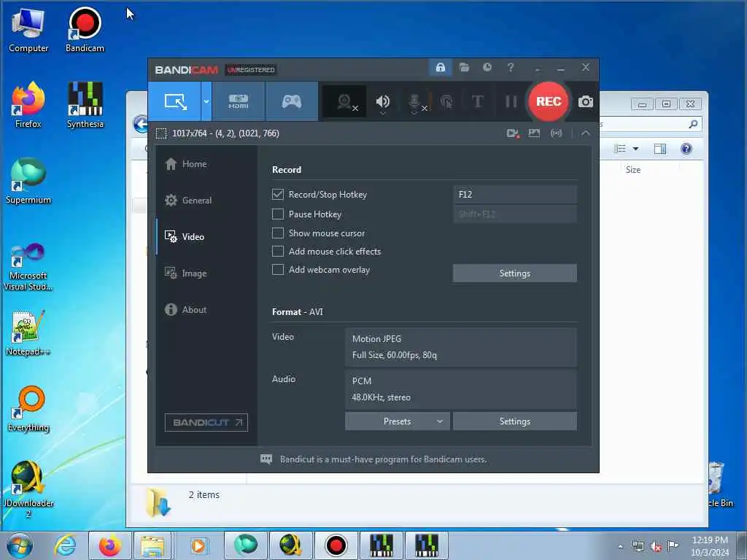
Task: Switch to Game recording mode
Action: coord(292,101)
